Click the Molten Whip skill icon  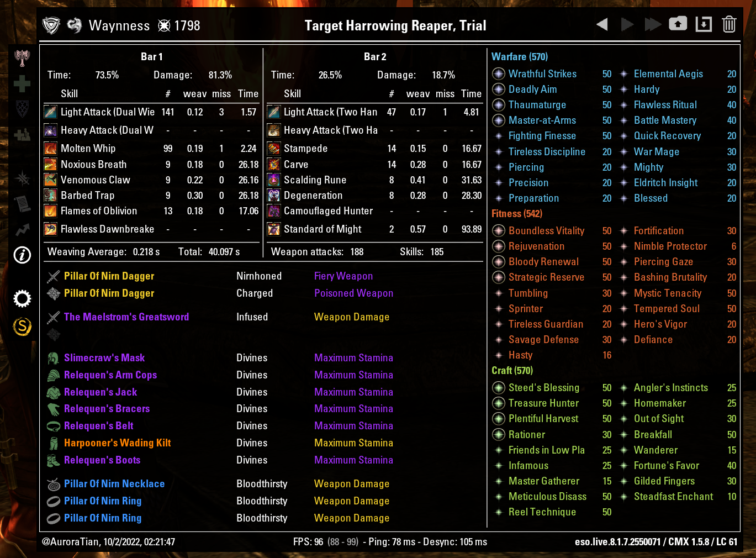50,149
